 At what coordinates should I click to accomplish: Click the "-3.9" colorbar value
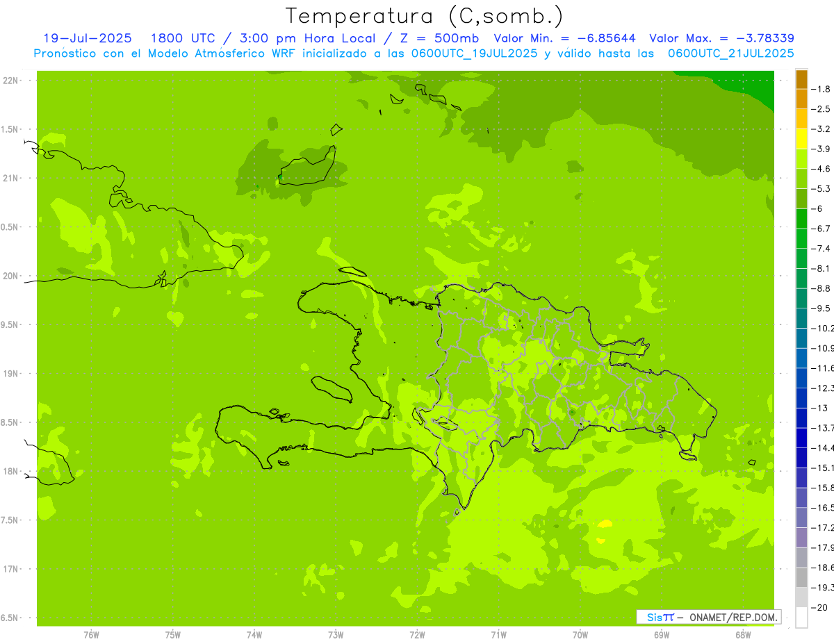821,149
